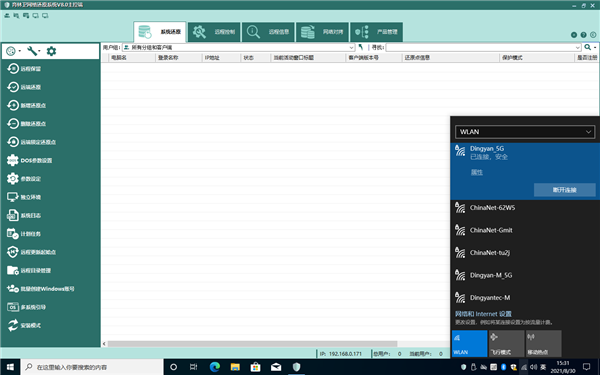
Task: Click the round palette icon above sidebar
Action: (11, 51)
